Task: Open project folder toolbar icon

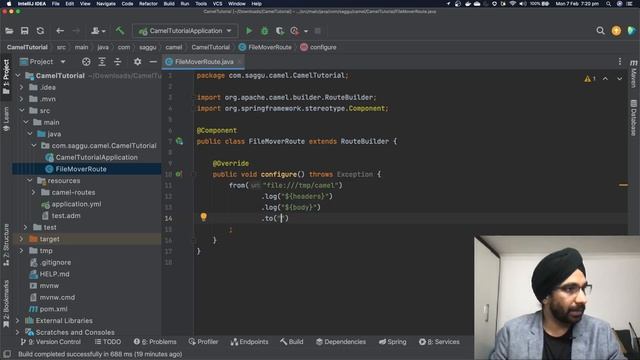Action: point(9,31)
